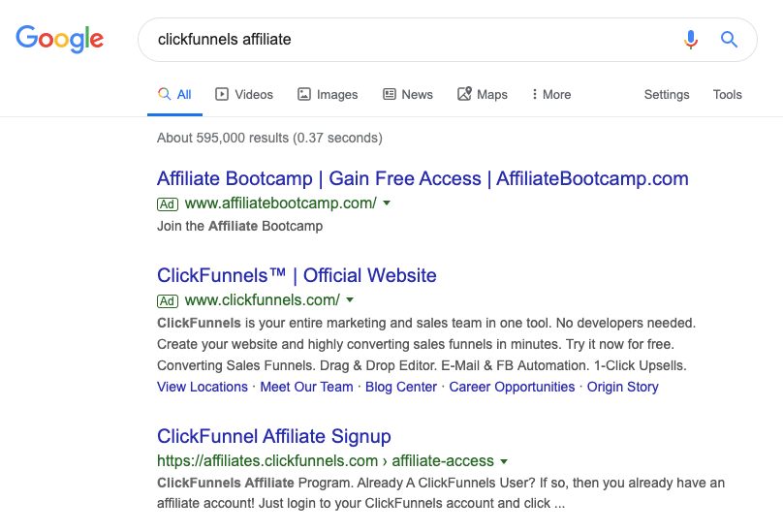Open the Blog Center sitelink
783x532 pixels.
(401, 388)
